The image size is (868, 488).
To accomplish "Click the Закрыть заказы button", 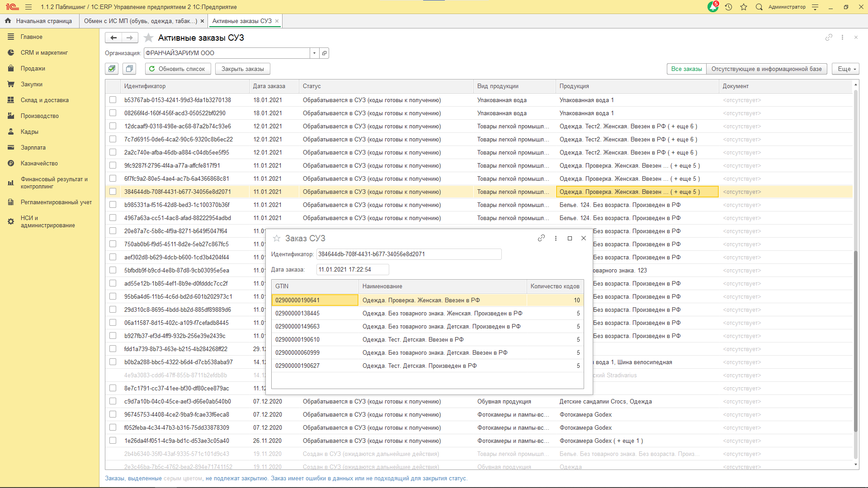I will point(242,69).
